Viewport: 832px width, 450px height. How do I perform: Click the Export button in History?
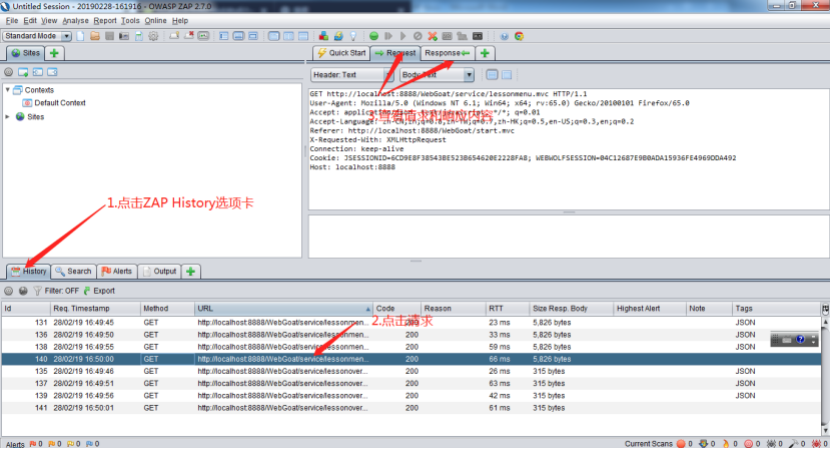pos(99,291)
